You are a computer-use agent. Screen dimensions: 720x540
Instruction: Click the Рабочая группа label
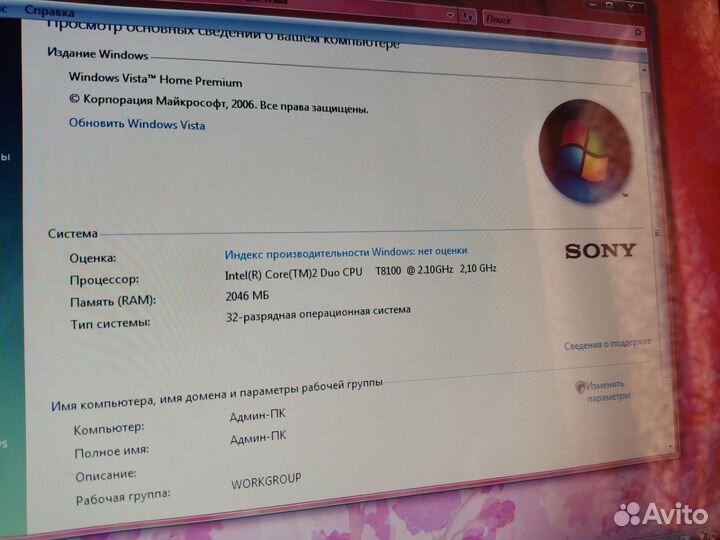tap(123, 497)
